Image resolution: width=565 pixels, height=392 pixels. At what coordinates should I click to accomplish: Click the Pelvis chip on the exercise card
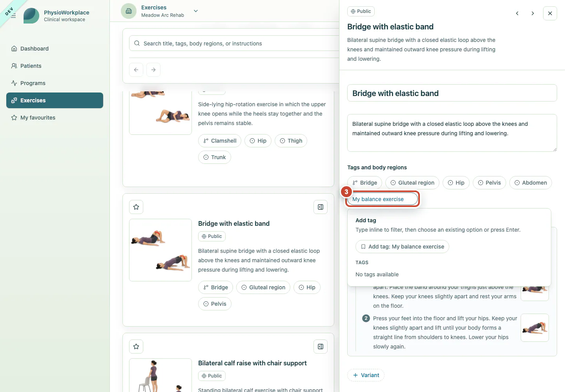point(215,304)
